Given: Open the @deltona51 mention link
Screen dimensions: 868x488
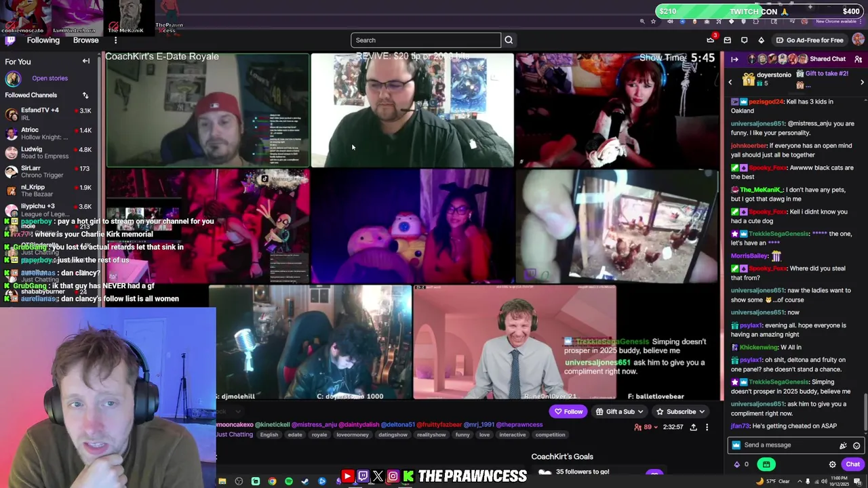Looking at the screenshot, I should tap(397, 425).
